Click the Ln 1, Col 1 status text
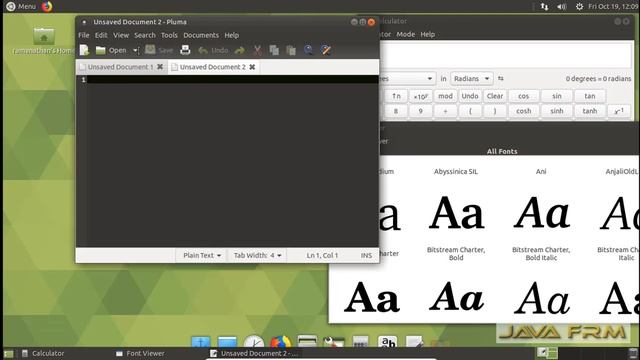 (x=322, y=256)
